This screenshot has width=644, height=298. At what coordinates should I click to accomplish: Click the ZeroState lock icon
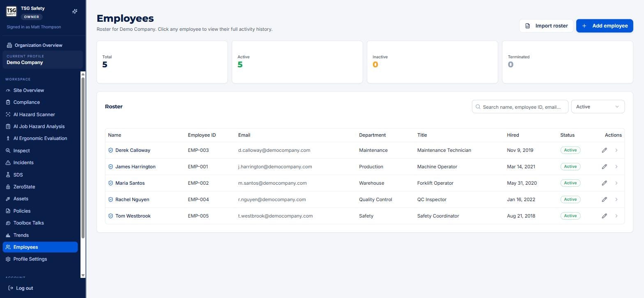[x=8, y=187]
